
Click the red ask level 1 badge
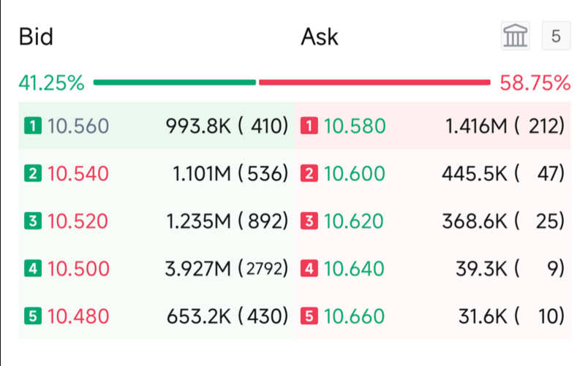coord(309,126)
